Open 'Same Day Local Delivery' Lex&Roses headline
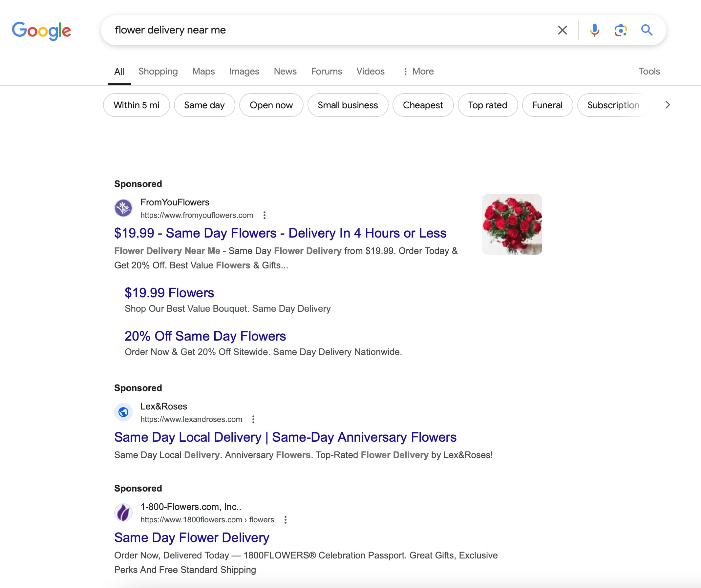The image size is (701, 588). point(286,437)
